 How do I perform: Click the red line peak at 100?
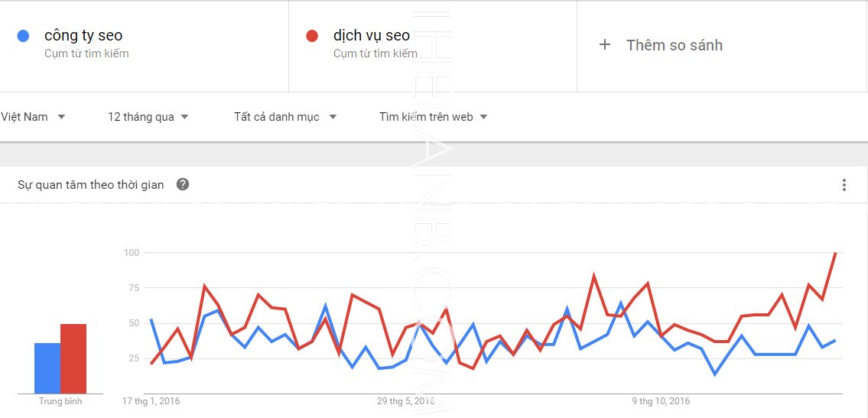(835, 253)
